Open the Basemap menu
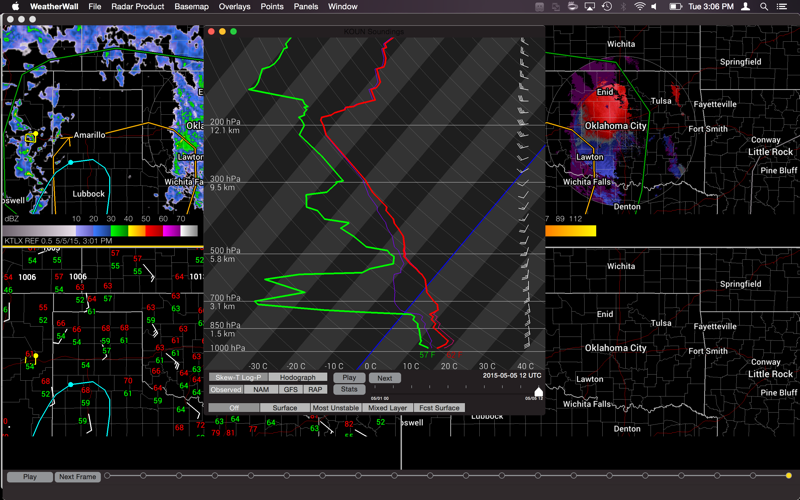Viewport: 800px width, 500px height. coord(191,7)
